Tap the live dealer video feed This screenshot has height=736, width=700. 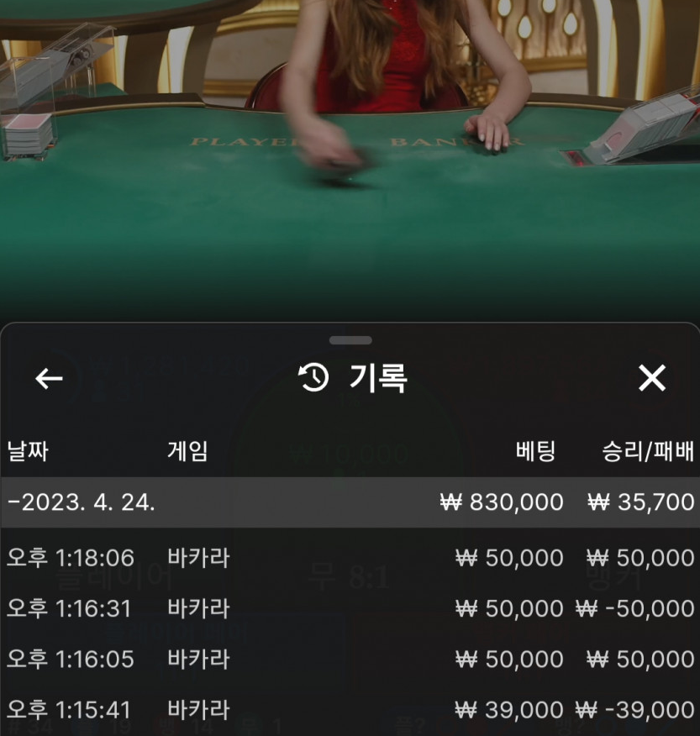pyautogui.click(x=350, y=160)
